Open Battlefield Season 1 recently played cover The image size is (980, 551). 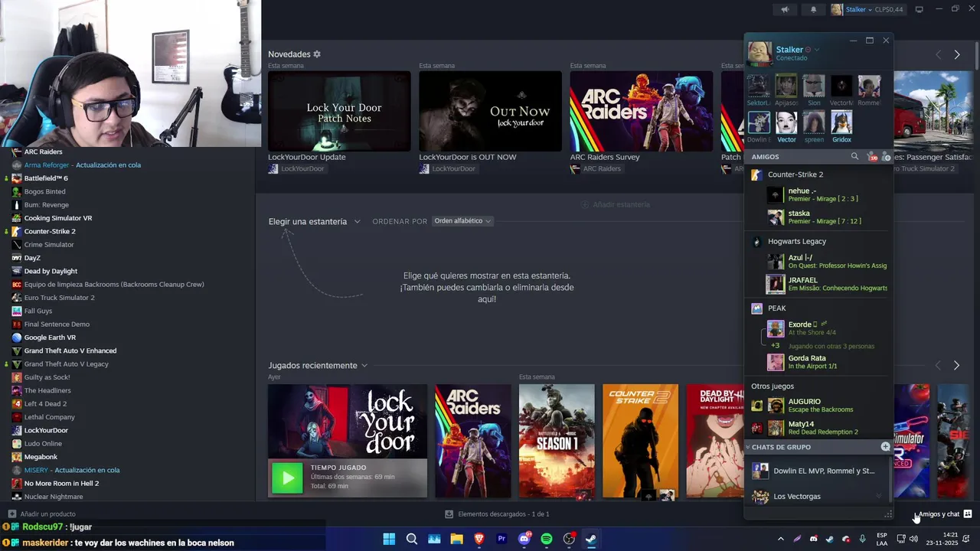point(557,441)
